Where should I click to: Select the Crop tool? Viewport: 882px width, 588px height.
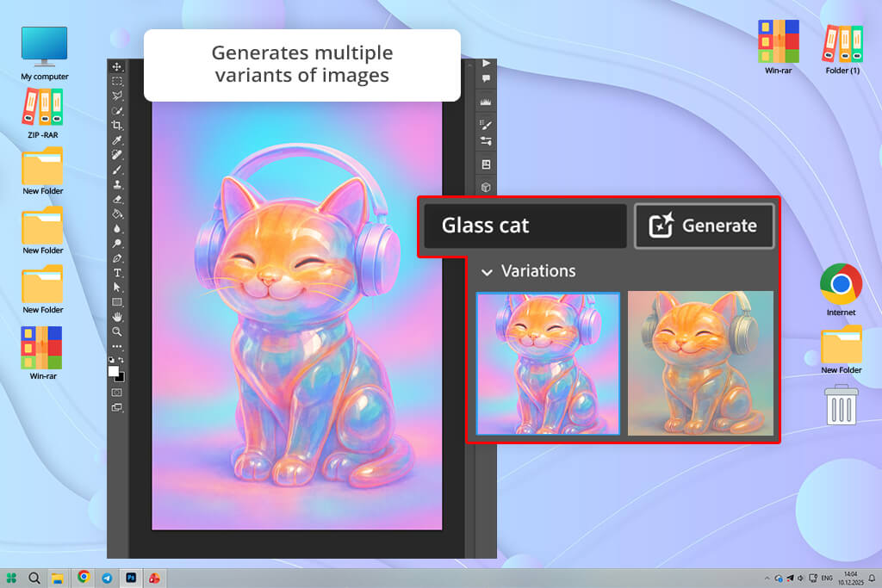[x=117, y=126]
